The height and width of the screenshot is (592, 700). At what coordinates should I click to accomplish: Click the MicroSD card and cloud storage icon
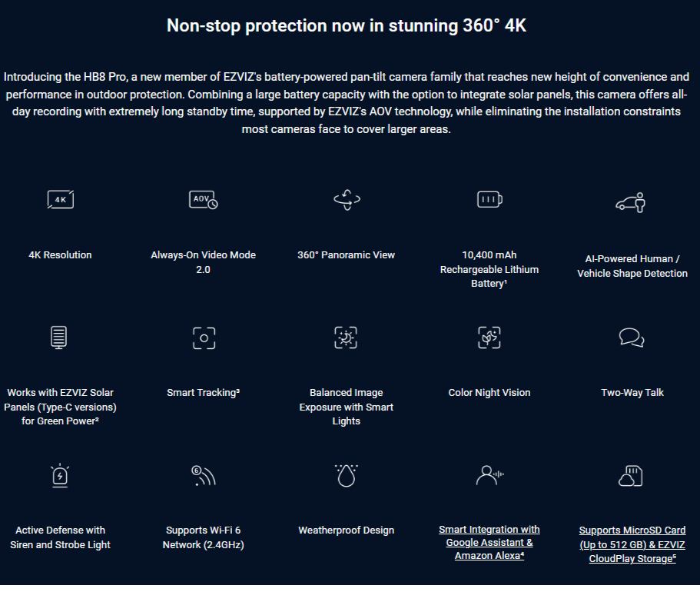[632, 476]
